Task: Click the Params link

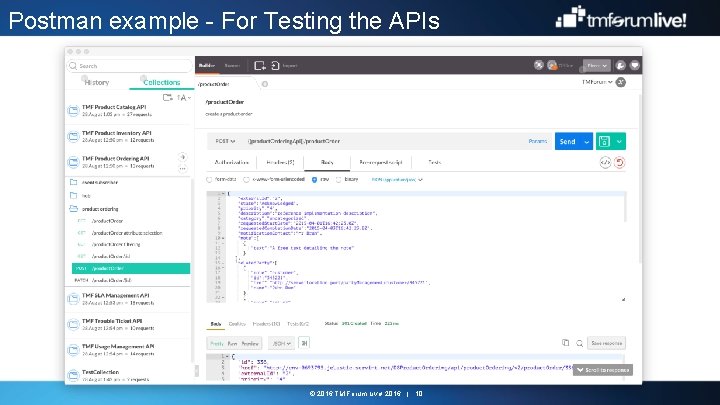Action: tap(538, 141)
